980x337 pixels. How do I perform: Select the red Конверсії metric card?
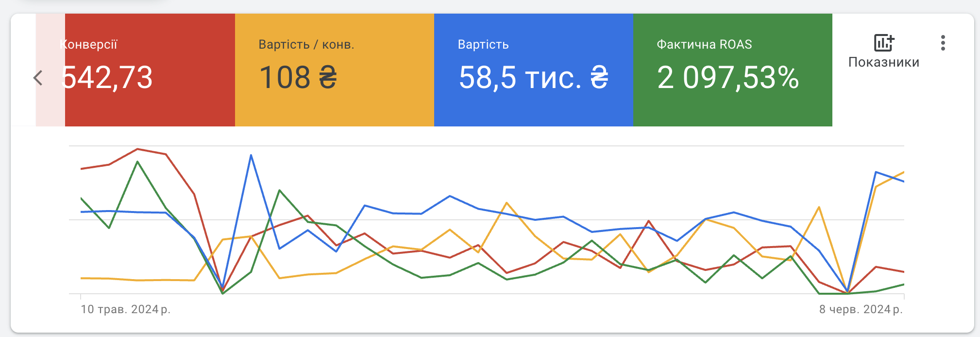[x=150, y=70]
